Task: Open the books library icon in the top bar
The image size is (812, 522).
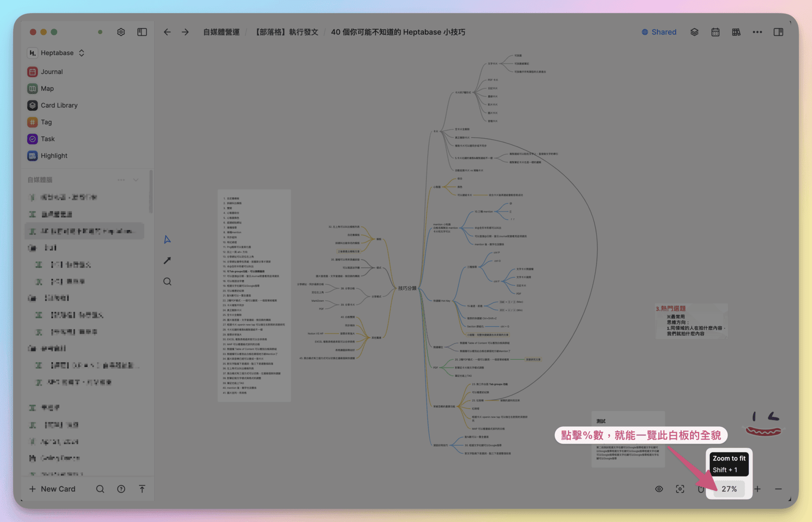Action: pos(736,32)
